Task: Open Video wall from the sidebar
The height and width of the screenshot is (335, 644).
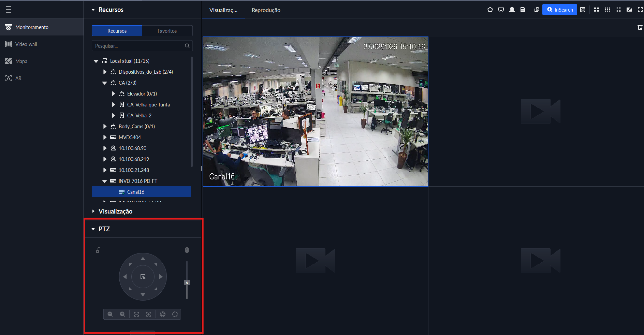Action: tap(26, 44)
